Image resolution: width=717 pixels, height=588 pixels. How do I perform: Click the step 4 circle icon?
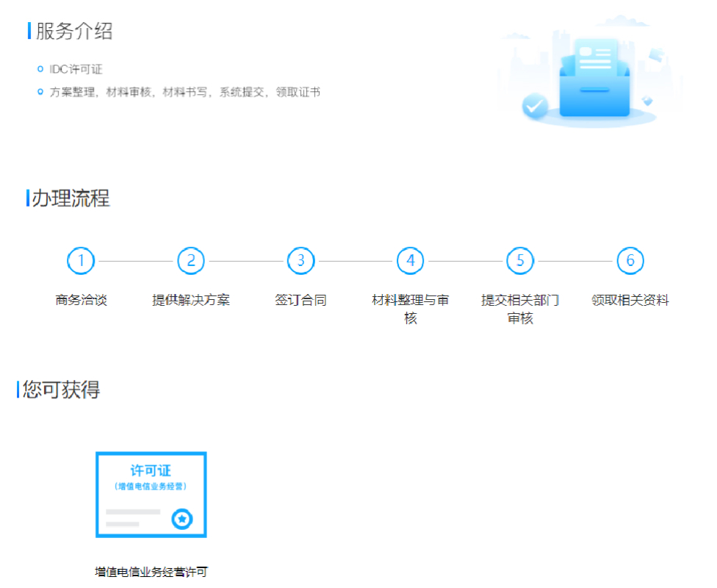pos(411,261)
